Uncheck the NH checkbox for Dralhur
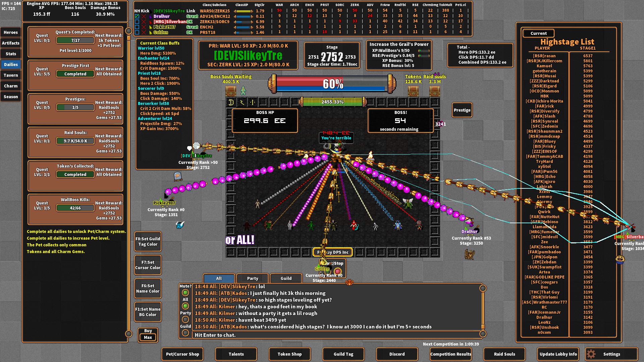Screen dimensions: 644x362 137,16
